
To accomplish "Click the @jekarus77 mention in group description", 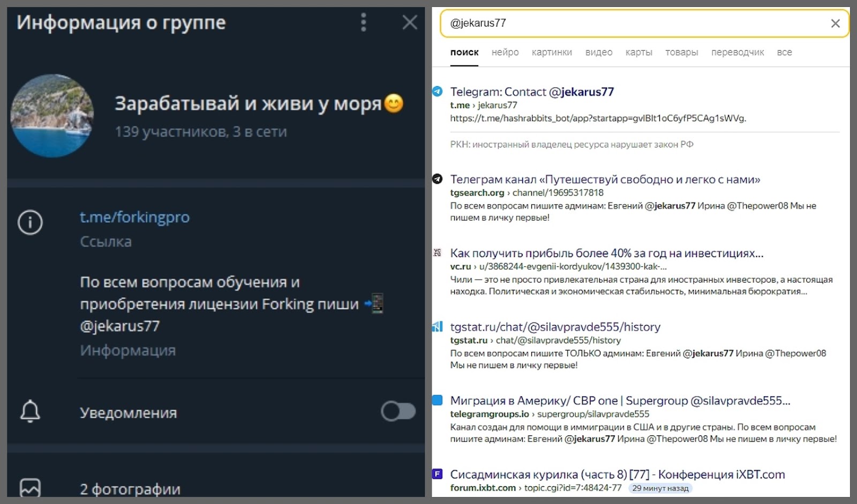I will click(x=120, y=326).
